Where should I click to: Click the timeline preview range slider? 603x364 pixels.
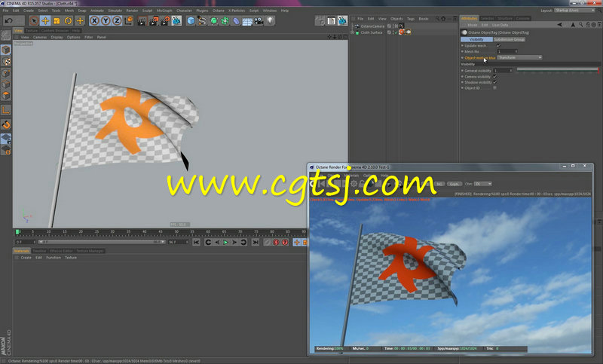[x=102, y=242]
